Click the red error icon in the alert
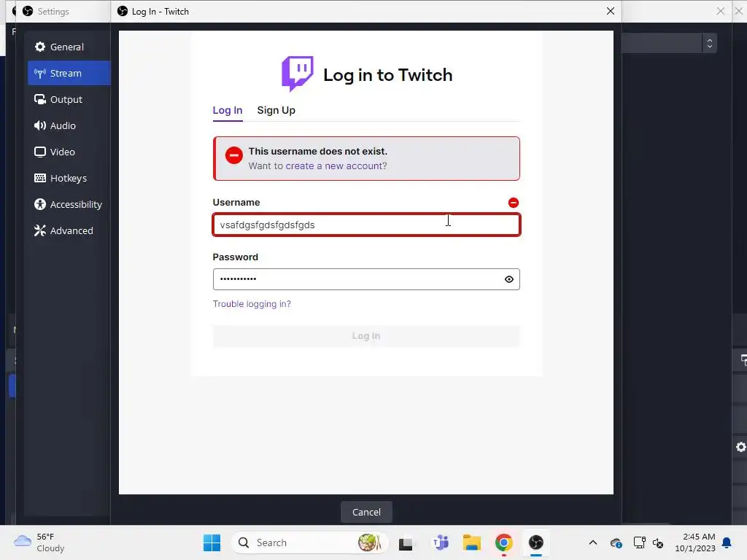This screenshot has width=747, height=560. click(234, 155)
